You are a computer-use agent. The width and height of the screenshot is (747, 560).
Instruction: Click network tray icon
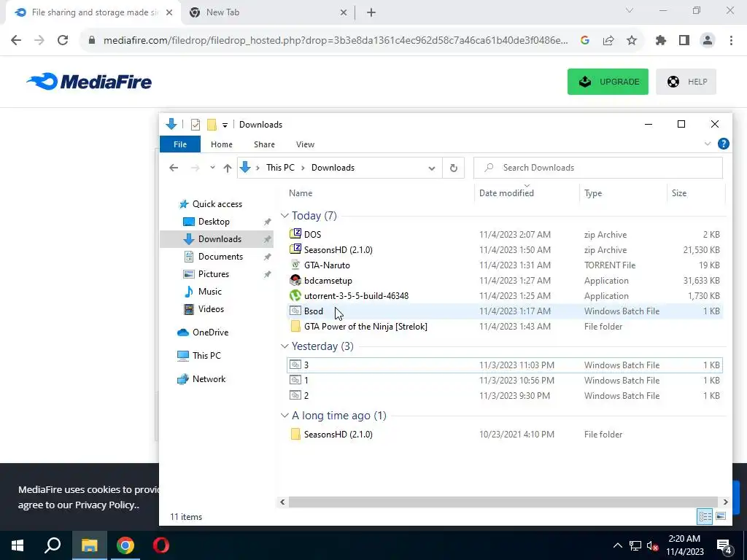pos(635,545)
